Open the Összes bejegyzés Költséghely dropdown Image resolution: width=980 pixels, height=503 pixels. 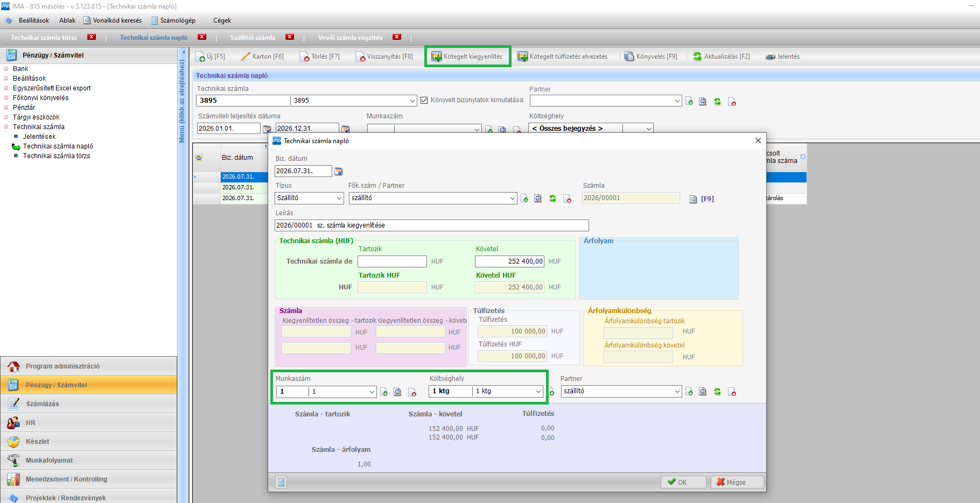(x=648, y=129)
